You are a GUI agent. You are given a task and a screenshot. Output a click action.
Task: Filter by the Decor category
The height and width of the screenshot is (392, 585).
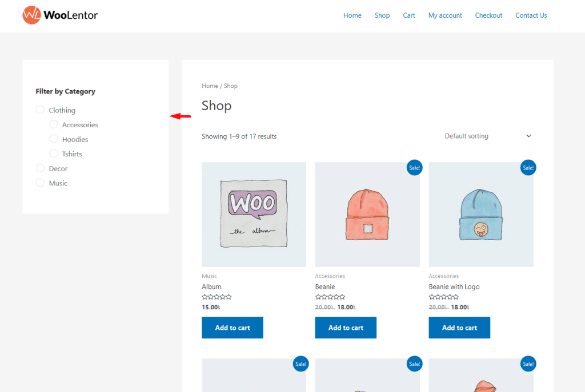pyautogui.click(x=40, y=168)
